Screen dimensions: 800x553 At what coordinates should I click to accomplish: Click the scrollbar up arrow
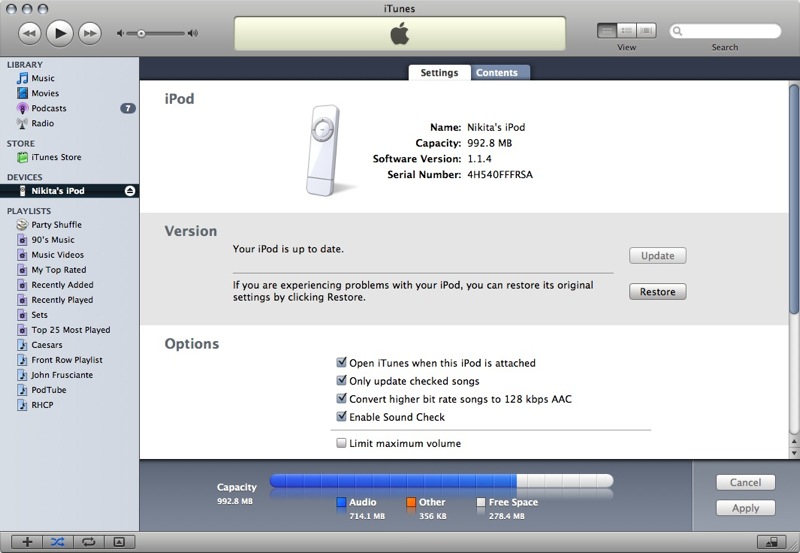(793, 441)
